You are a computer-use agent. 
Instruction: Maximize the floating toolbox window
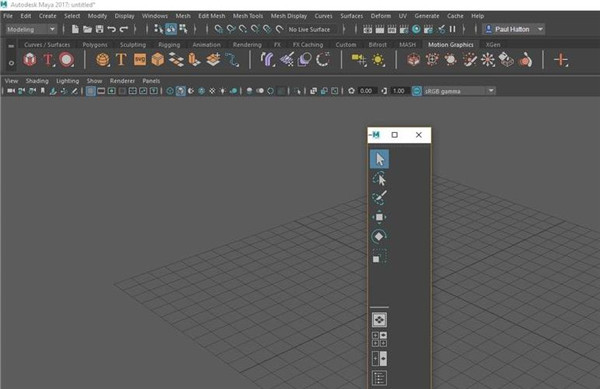point(395,135)
